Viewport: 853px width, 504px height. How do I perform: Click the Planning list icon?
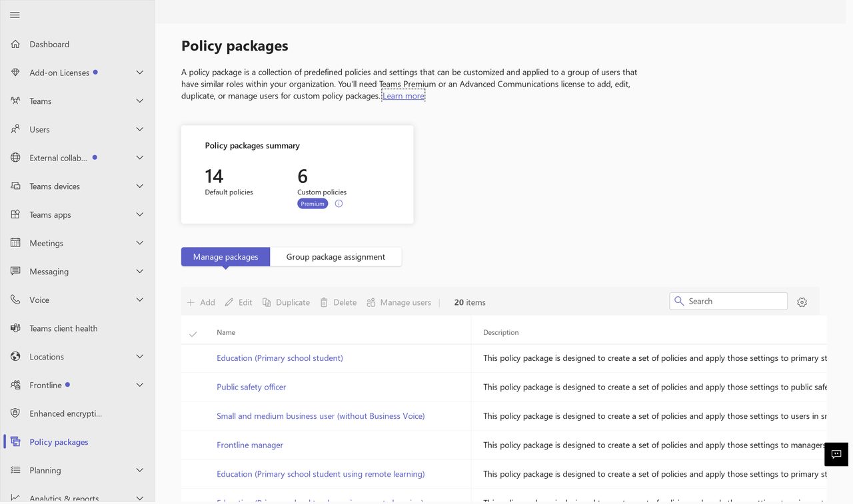[15, 470]
